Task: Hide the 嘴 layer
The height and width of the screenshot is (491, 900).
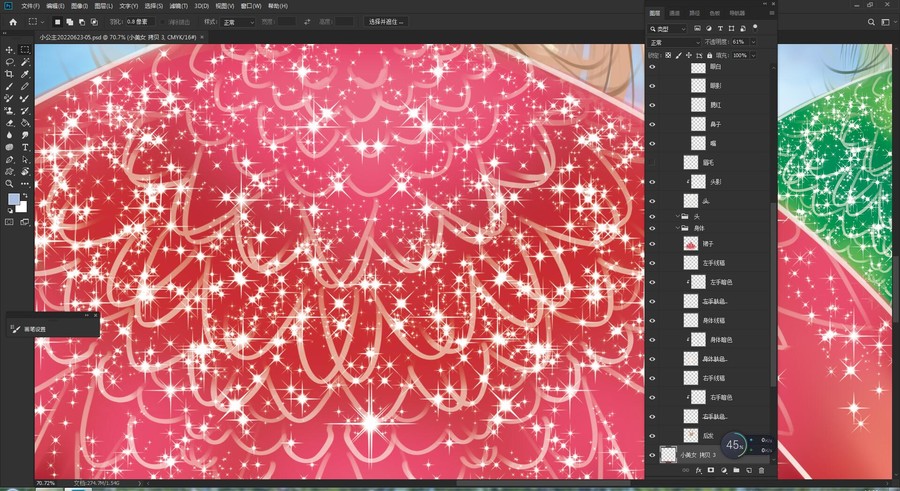Action: (652, 144)
